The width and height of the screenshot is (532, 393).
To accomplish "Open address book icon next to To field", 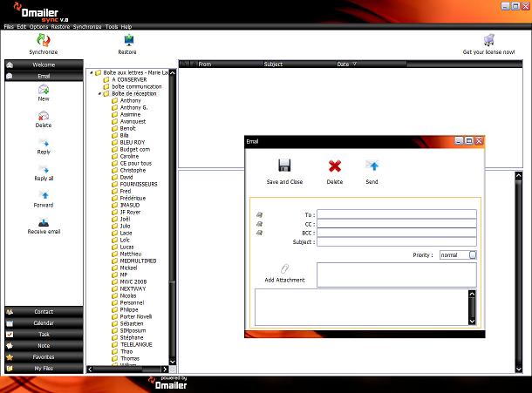I will pos(260,214).
